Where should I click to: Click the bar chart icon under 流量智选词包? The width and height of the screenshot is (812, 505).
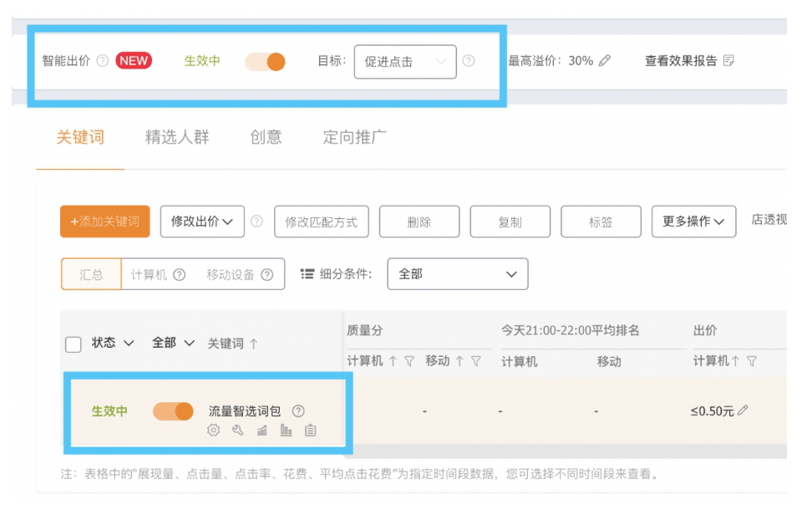coord(287,431)
